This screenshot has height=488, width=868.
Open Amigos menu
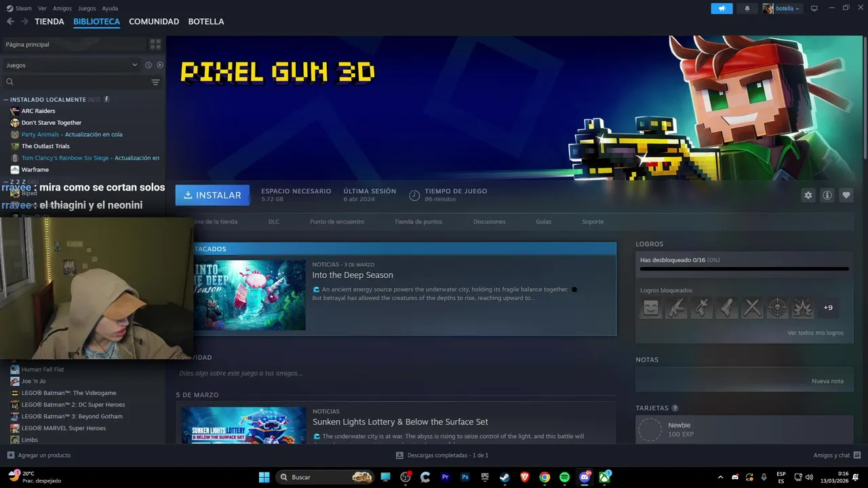click(x=62, y=8)
